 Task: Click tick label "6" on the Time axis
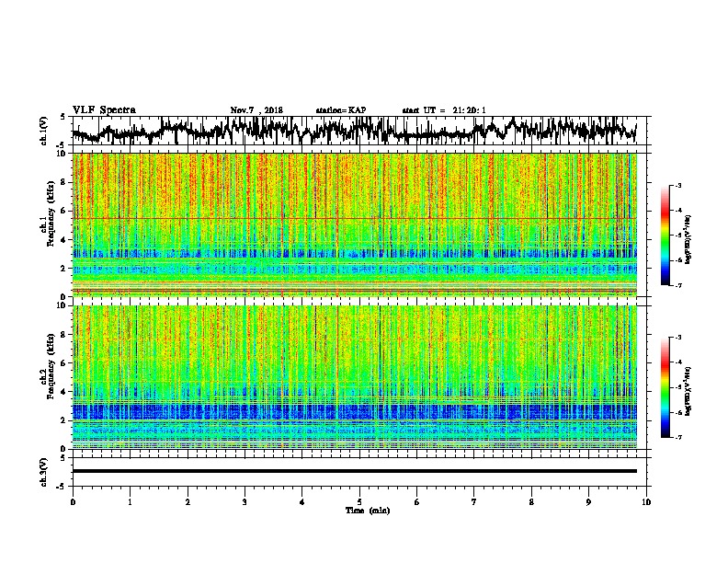pyautogui.click(x=417, y=502)
